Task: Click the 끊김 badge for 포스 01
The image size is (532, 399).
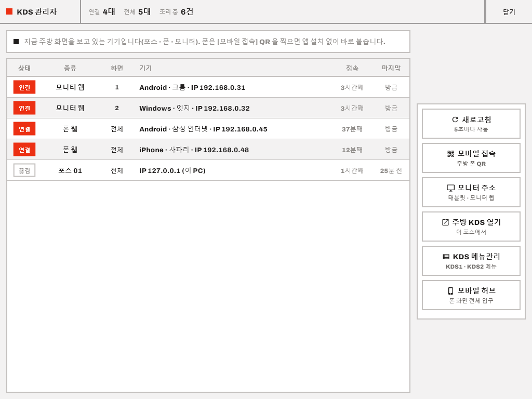Action: [24, 170]
